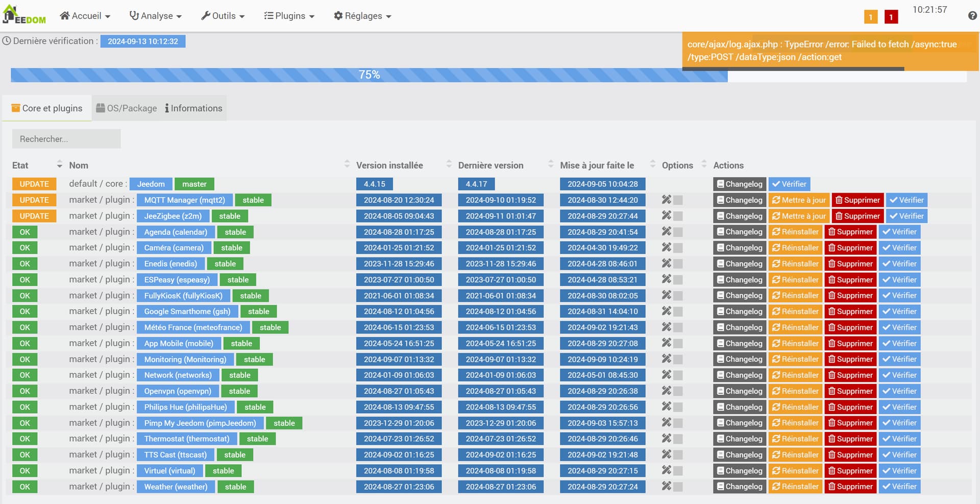980x504 pixels.
Task: Click the 75% update progress bar
Action: click(x=369, y=75)
